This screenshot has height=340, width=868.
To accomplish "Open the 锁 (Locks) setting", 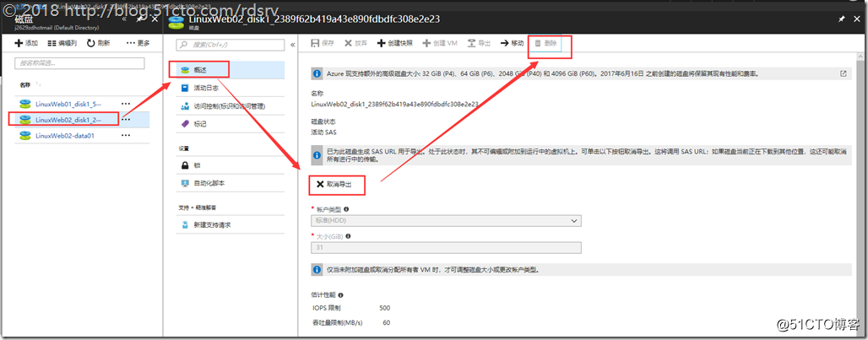I will coord(231,165).
